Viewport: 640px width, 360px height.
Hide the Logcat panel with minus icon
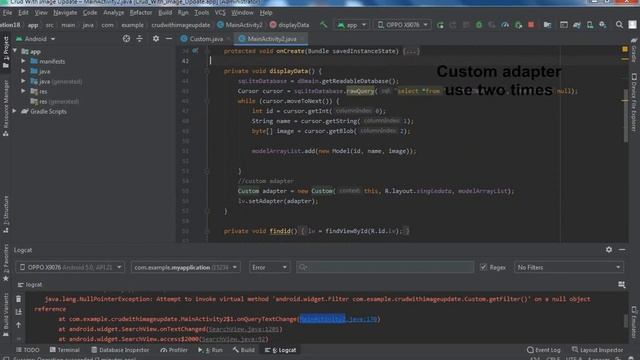click(x=622, y=249)
